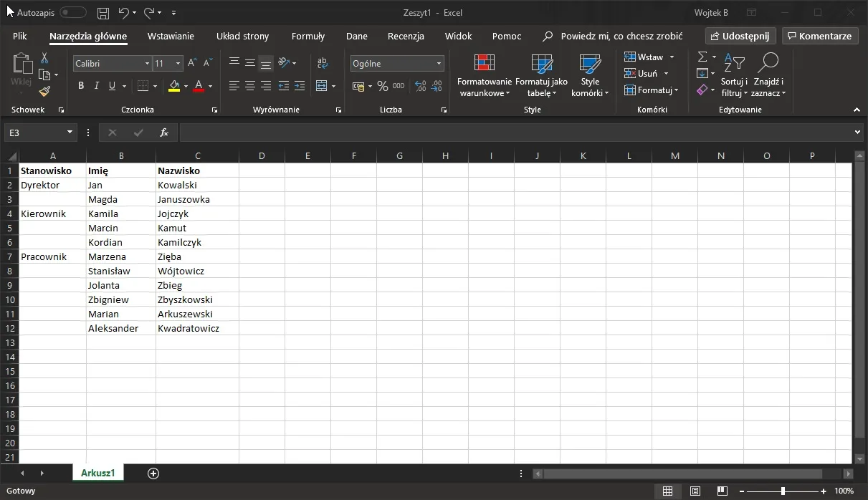This screenshot has width=868, height=500.
Task: Switch to the Formuły tab
Action: 308,36
